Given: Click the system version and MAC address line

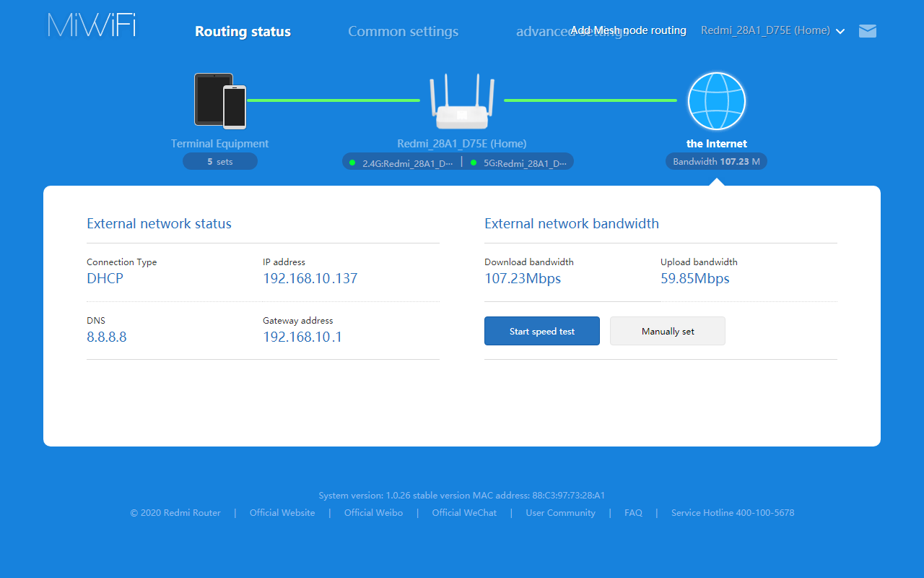Looking at the screenshot, I should pos(462,496).
